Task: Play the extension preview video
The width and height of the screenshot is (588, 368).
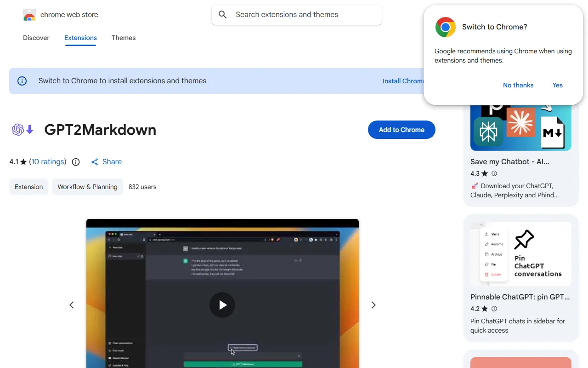Action: pos(222,305)
